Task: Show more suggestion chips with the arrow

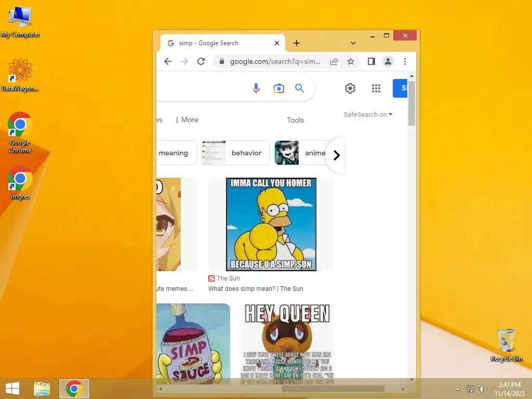Action: tap(336, 155)
